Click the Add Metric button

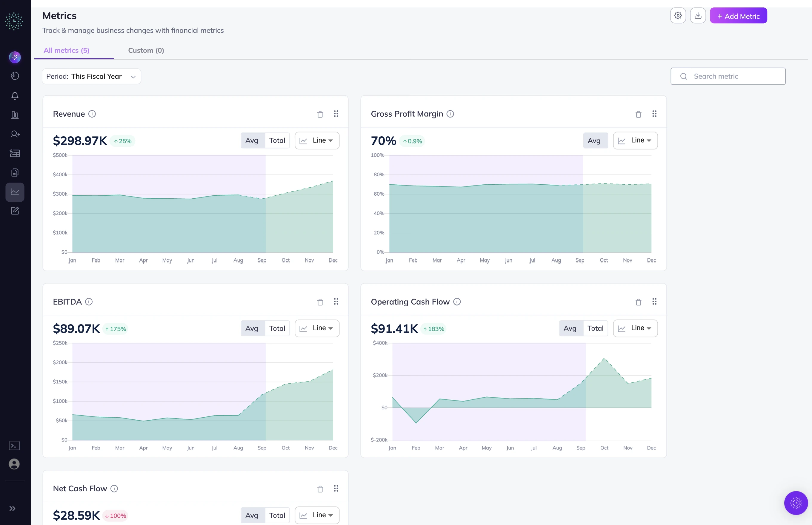coord(738,16)
